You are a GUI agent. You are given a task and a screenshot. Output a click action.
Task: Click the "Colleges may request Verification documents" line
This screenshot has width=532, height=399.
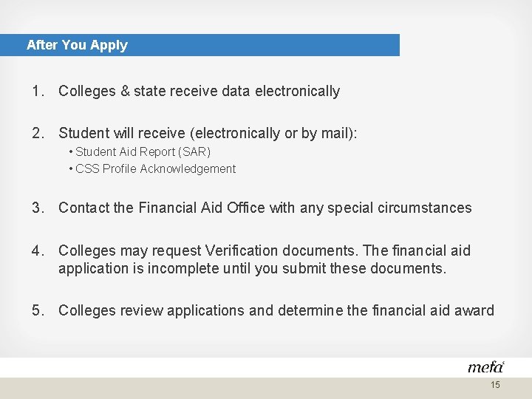[x=264, y=250]
